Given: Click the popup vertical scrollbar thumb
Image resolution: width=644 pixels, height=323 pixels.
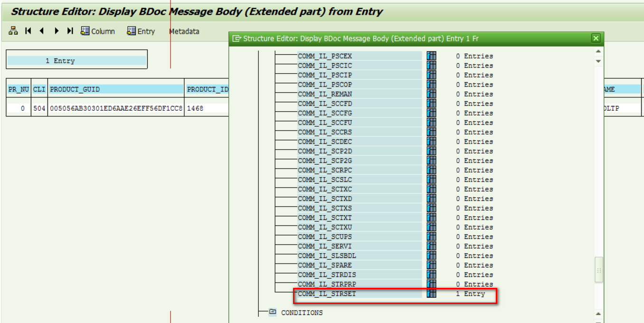Looking at the screenshot, I should (x=599, y=270).
